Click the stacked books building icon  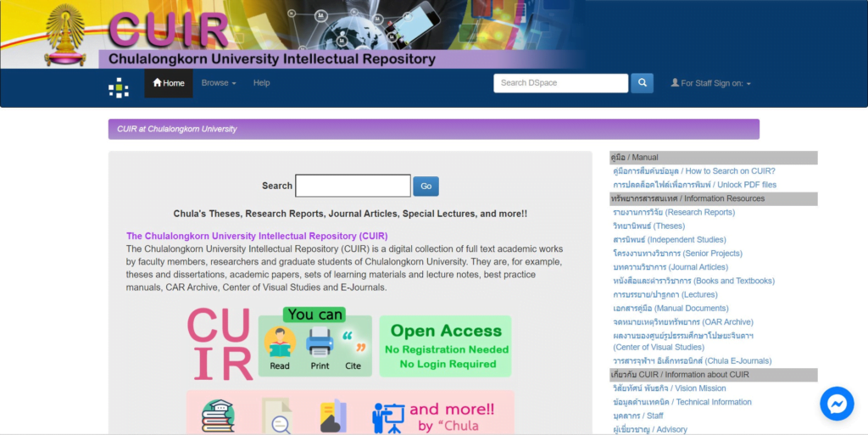(218, 415)
